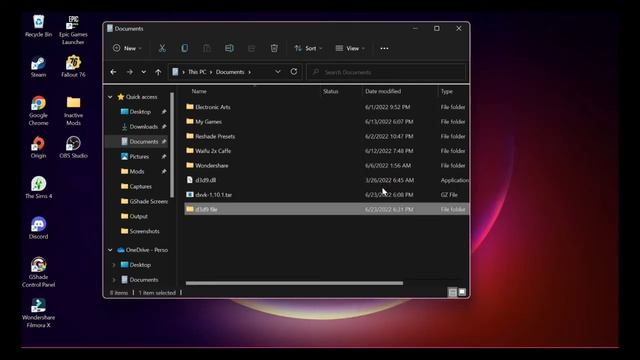The image size is (640, 360).
Task: Expand OneDrive Documents subfolder arrow
Action: [x=114, y=280]
